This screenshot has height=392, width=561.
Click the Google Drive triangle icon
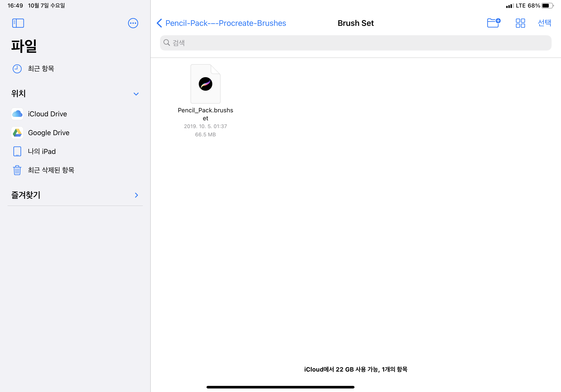[17, 133]
